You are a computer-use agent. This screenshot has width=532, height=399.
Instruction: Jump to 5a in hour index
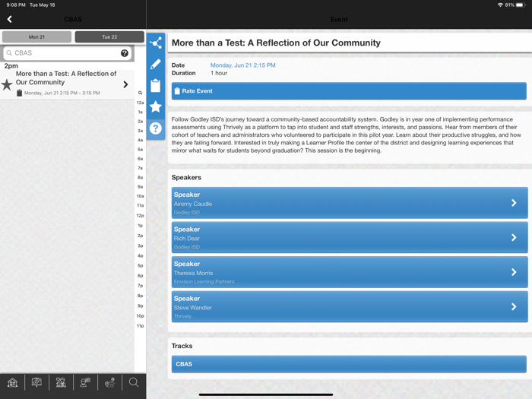pyautogui.click(x=140, y=149)
